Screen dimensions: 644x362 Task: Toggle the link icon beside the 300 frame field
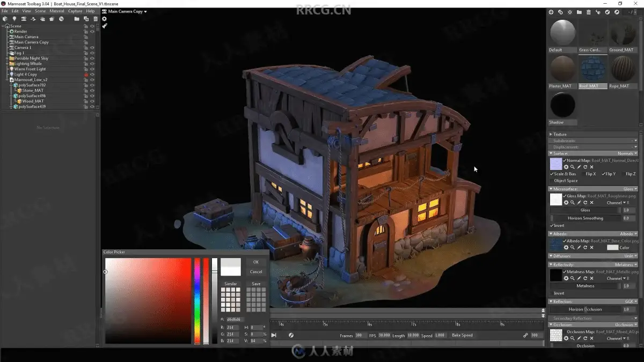pyautogui.click(x=525, y=335)
